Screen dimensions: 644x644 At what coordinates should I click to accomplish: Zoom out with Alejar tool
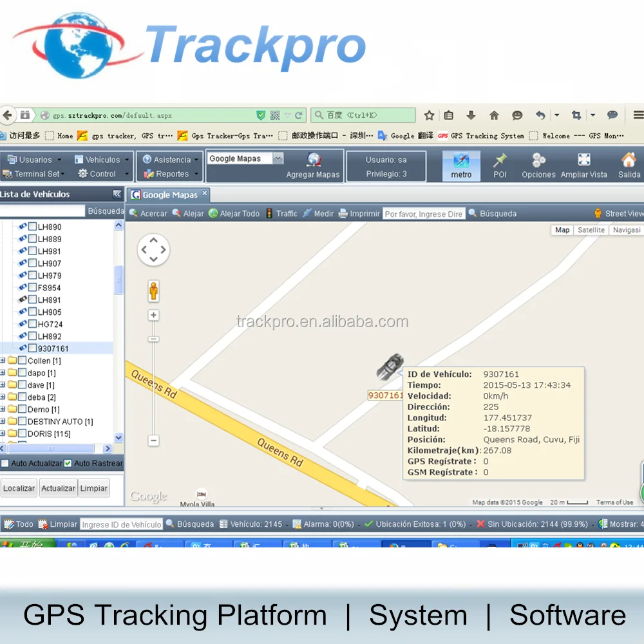point(188,214)
